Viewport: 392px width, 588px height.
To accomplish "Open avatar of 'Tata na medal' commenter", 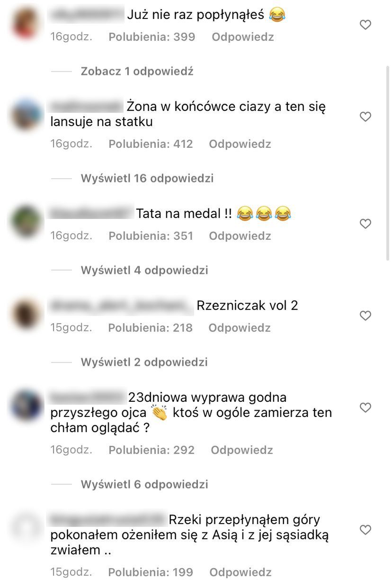I will pyautogui.click(x=26, y=222).
